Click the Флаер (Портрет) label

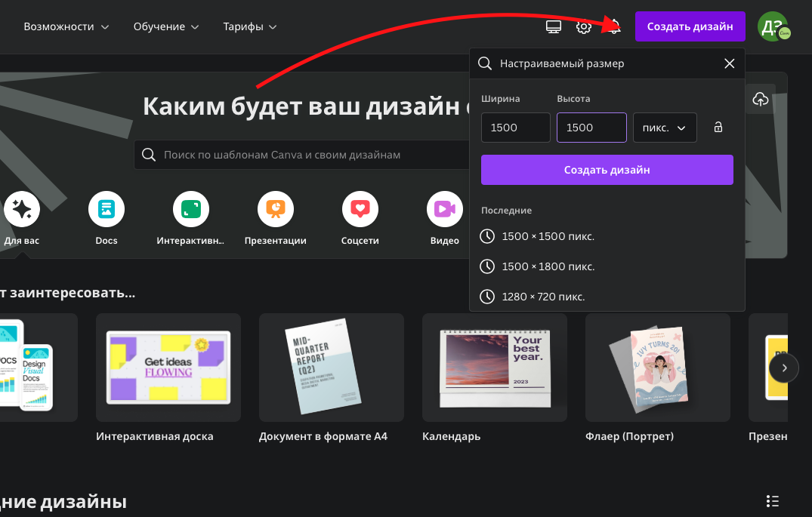click(629, 436)
